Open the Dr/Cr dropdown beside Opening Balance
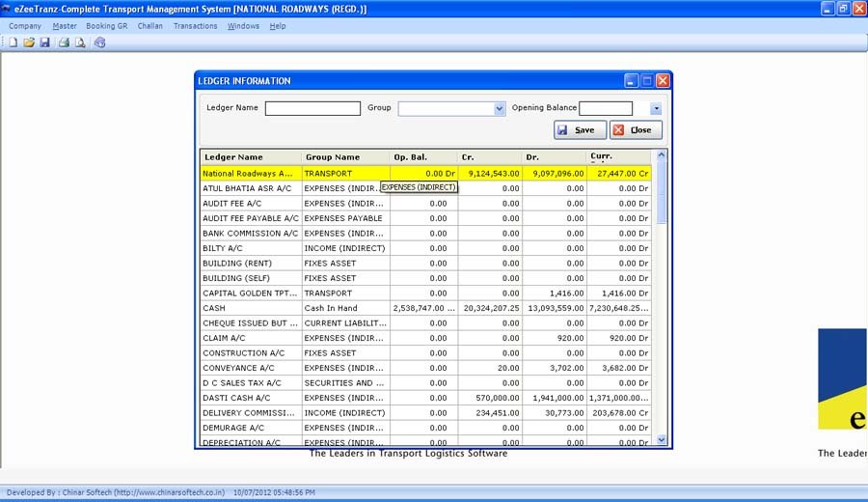The width and height of the screenshot is (868, 502). [x=656, y=108]
